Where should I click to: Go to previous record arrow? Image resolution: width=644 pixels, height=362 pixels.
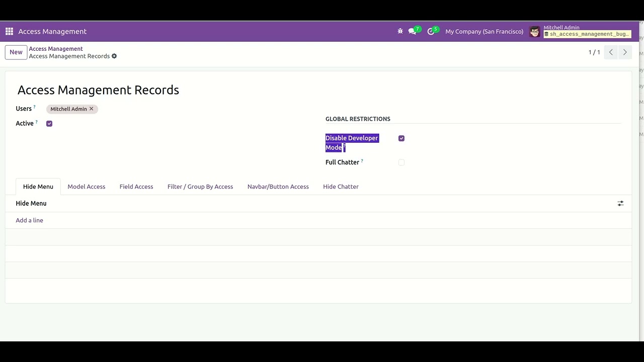tap(611, 52)
